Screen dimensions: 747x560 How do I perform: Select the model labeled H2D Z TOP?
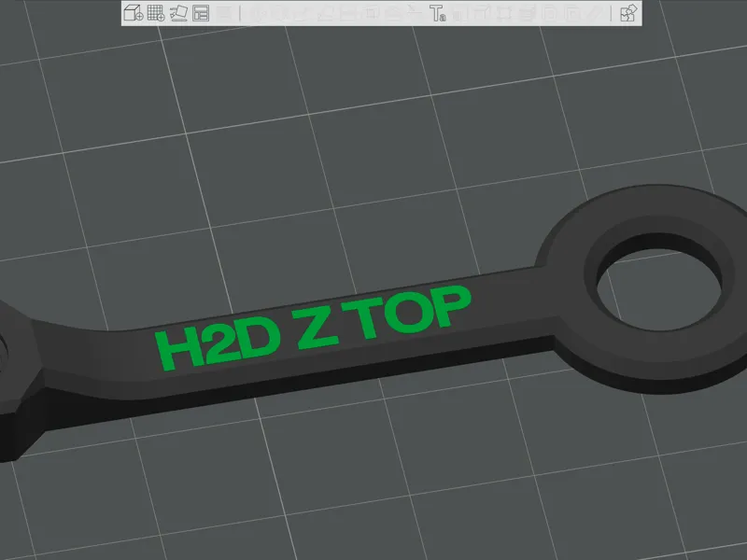(x=373, y=324)
